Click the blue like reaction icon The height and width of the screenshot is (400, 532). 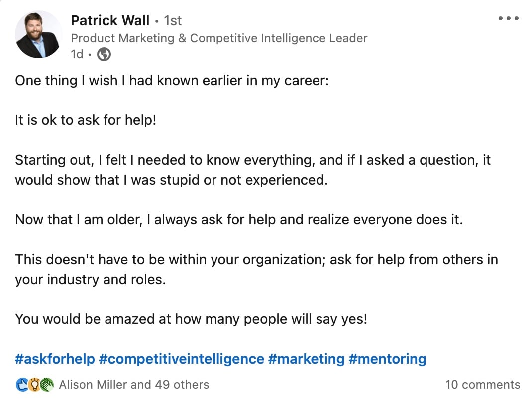(22, 385)
